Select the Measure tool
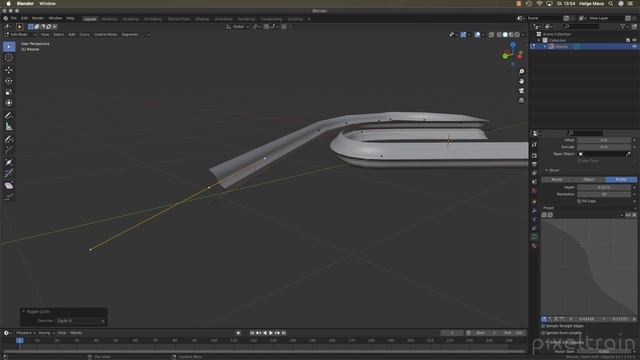The width and height of the screenshot is (640, 360). click(x=9, y=127)
